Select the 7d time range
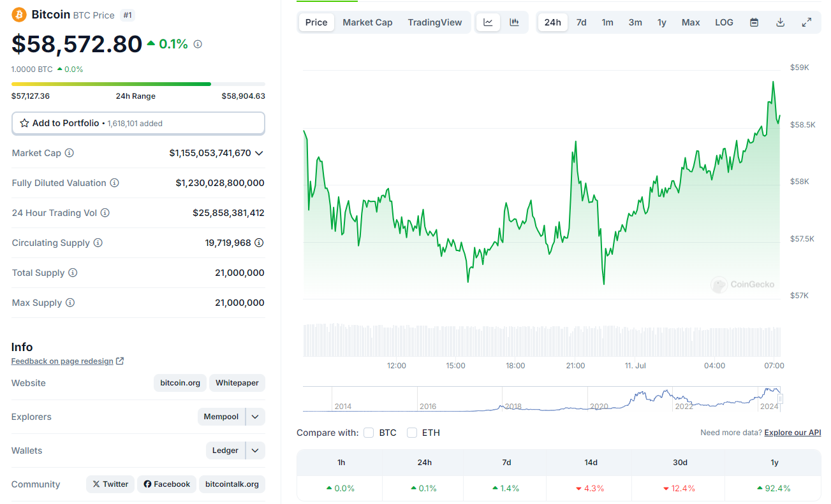Screen dimensions: 831x504 tap(582, 22)
